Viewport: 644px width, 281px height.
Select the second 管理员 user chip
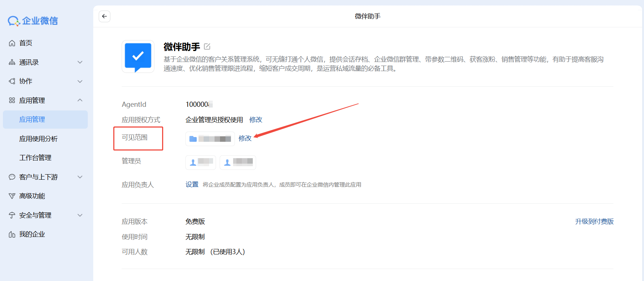238,163
